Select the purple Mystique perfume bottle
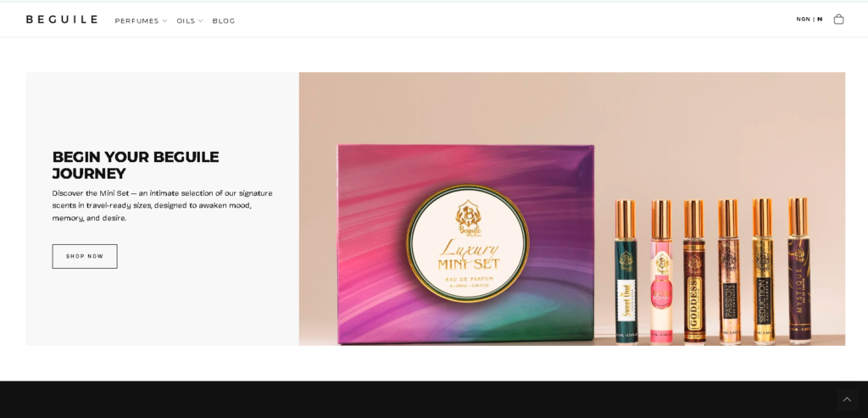The width and height of the screenshot is (868, 418). coord(798,271)
